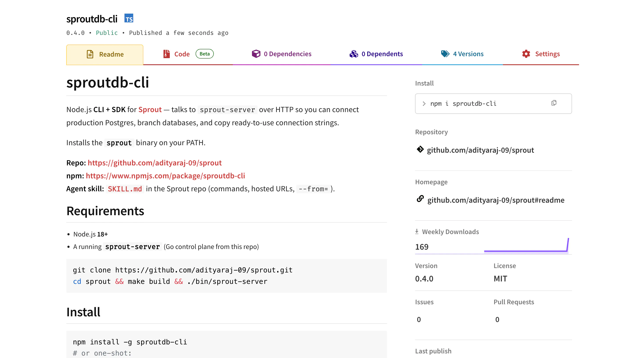The height and width of the screenshot is (358, 644).
Task: Click the Issues count 0
Action: point(419,320)
